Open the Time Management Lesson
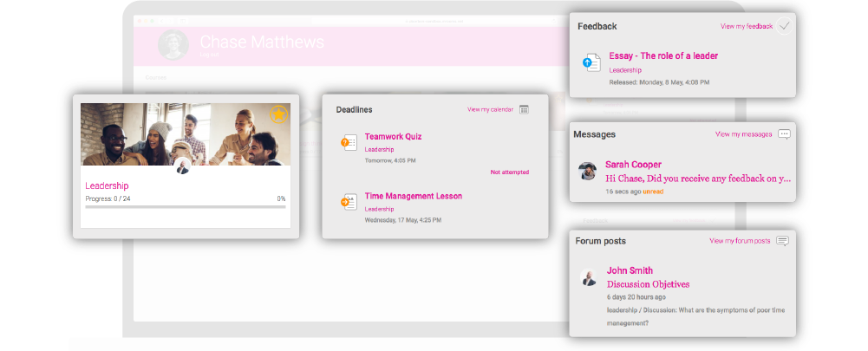 (413, 196)
